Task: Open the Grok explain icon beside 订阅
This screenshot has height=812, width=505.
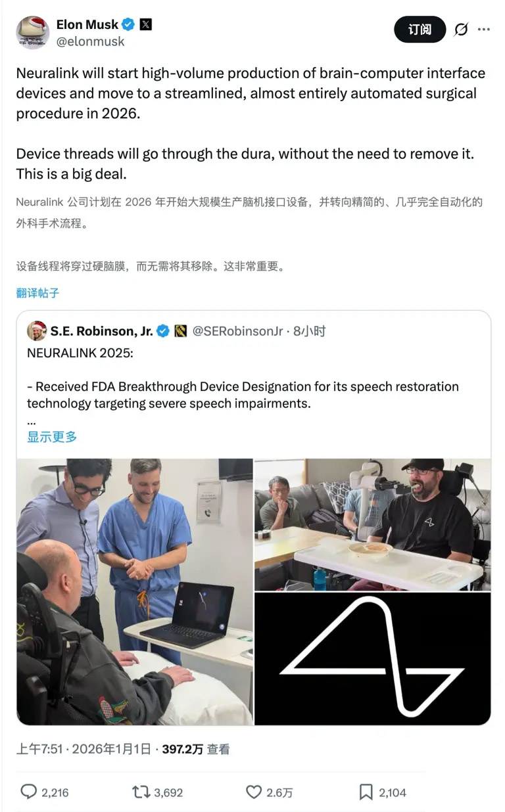Action: pos(461,30)
